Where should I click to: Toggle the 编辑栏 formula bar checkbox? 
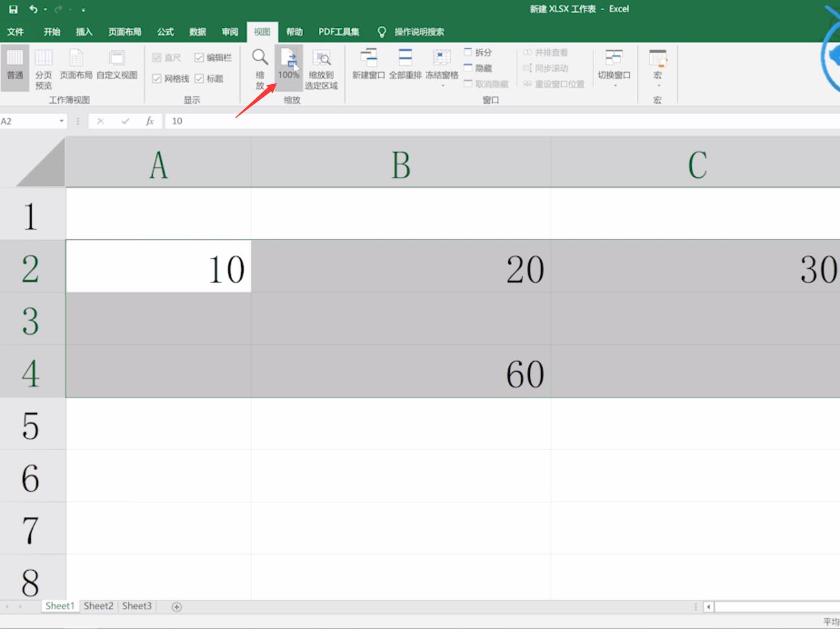click(x=213, y=58)
